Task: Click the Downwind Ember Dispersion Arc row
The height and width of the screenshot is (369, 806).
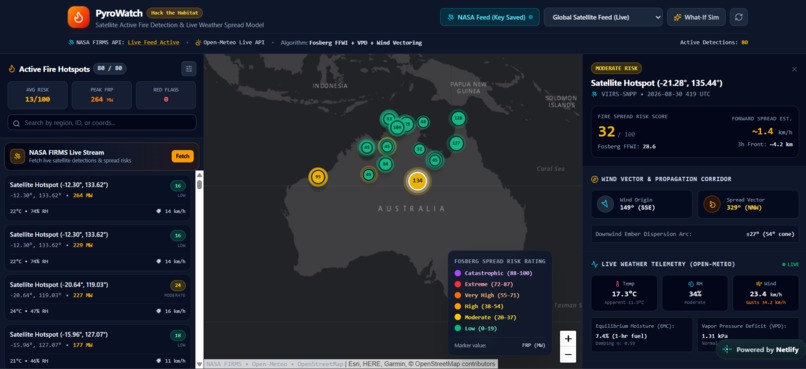Action: pos(695,234)
